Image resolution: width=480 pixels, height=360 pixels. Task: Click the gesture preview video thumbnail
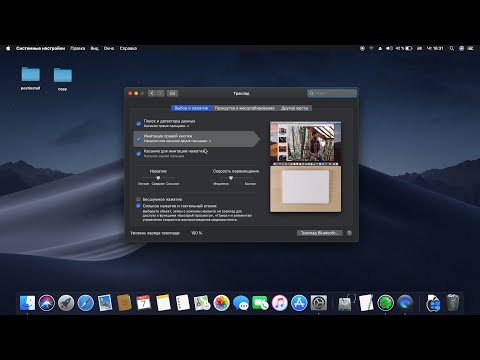point(305,166)
